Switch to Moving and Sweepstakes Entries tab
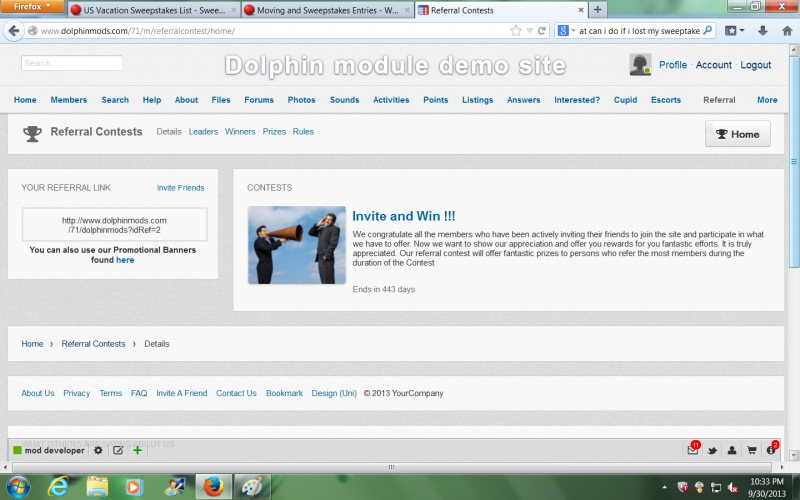The image size is (800, 500). coord(327,10)
